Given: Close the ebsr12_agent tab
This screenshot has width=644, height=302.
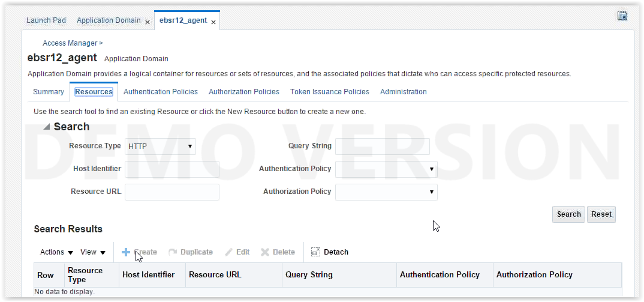Looking at the screenshot, I should click(213, 22).
